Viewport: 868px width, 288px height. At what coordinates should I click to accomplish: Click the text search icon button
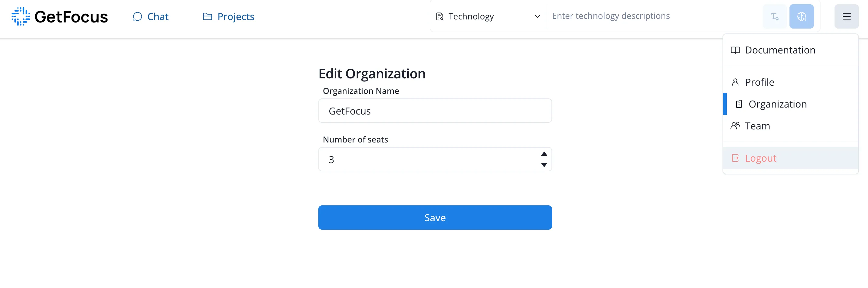774,16
